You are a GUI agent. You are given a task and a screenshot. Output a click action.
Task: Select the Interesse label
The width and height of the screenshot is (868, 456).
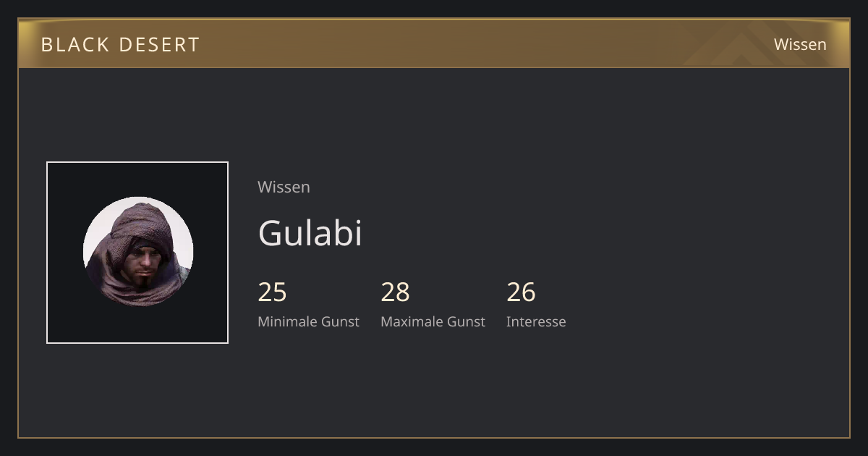click(x=536, y=321)
